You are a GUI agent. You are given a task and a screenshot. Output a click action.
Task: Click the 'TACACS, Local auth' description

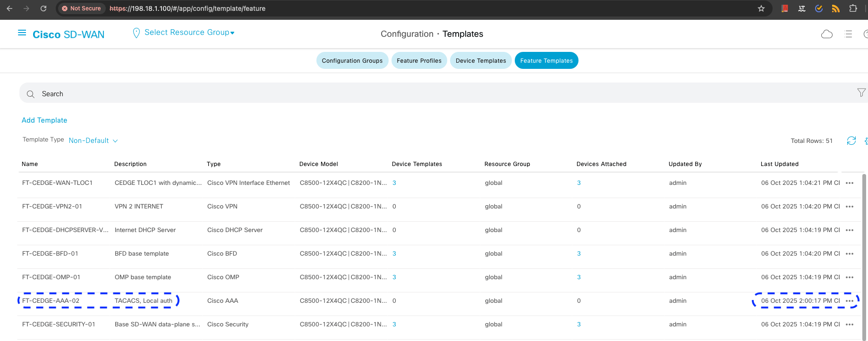point(144,301)
